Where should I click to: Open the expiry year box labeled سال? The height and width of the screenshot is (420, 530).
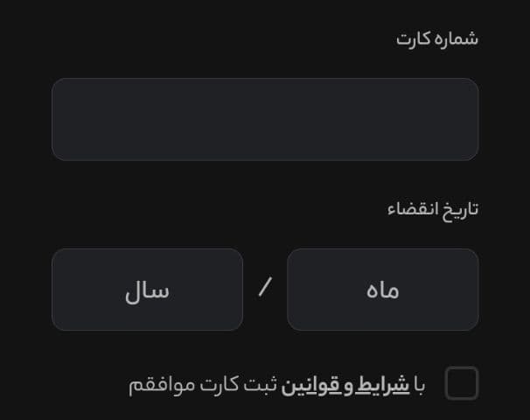(147, 290)
